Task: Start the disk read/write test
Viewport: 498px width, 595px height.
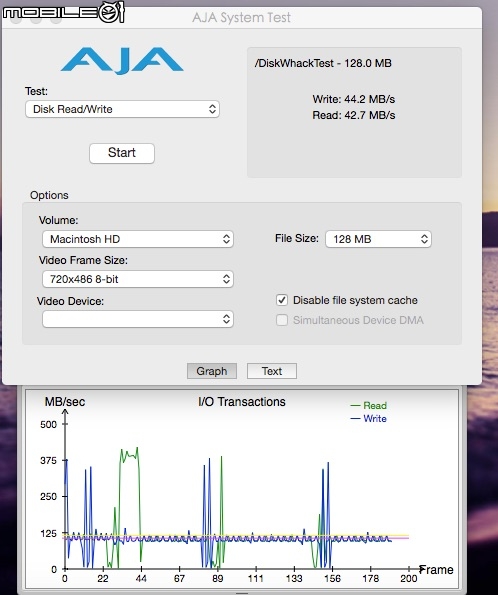Action: pyautogui.click(x=122, y=153)
